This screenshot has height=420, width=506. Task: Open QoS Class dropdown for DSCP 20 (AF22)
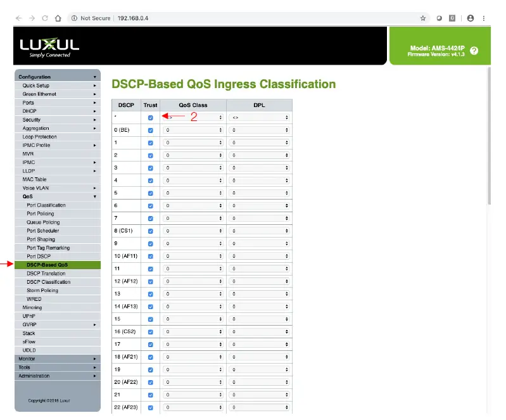pos(193,382)
